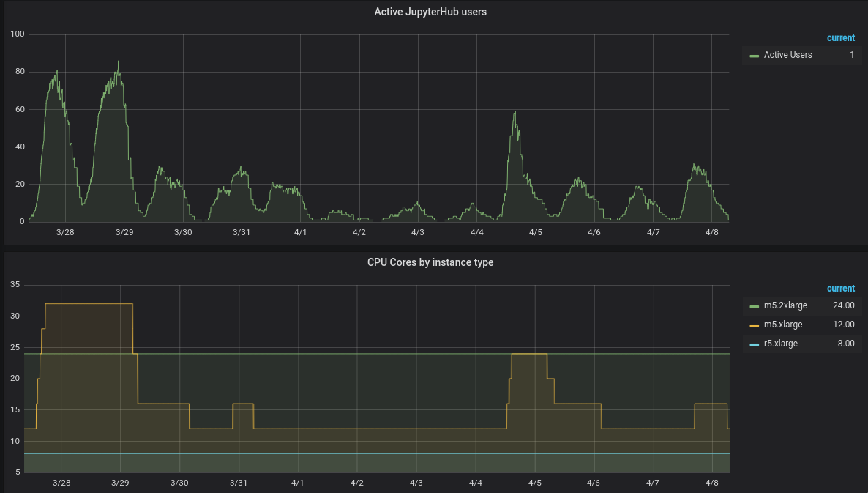Click the 24.00 current value for m5.2xlarge

844,305
